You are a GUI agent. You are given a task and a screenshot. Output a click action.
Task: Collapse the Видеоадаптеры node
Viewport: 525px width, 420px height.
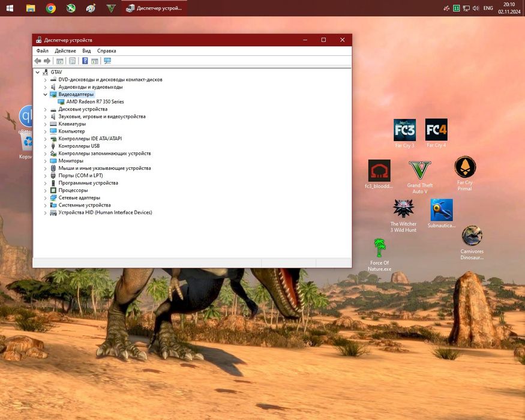45,94
